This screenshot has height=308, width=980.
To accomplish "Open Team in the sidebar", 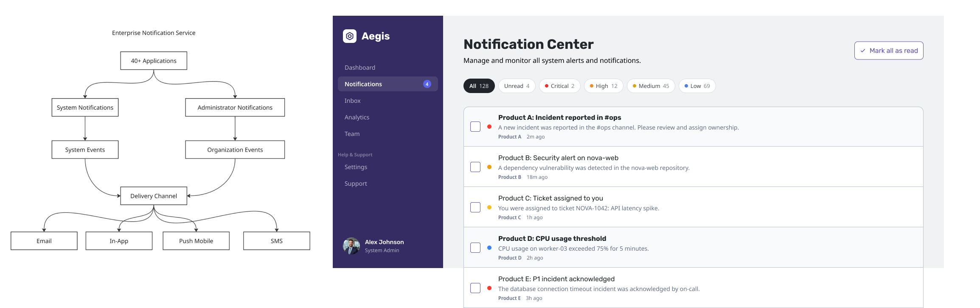I will (x=388, y=134).
